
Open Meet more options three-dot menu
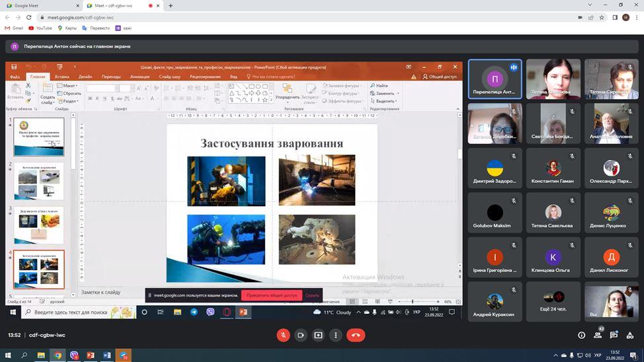tap(335, 336)
